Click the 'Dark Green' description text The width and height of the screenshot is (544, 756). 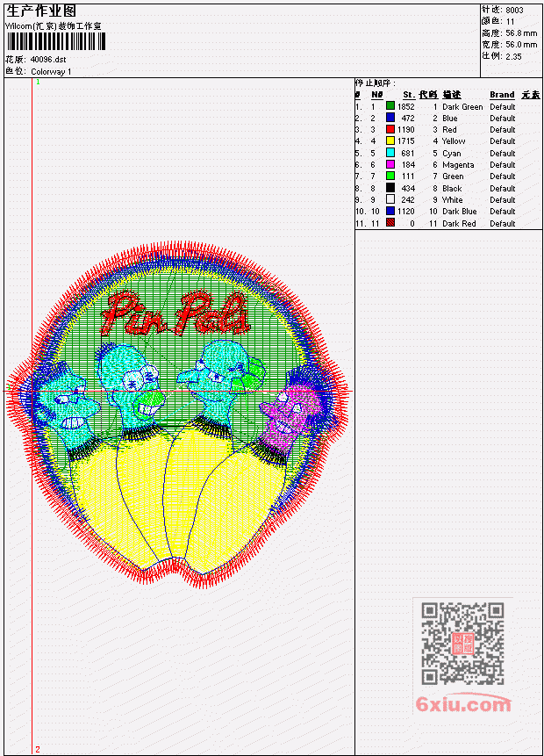pyautogui.click(x=462, y=106)
